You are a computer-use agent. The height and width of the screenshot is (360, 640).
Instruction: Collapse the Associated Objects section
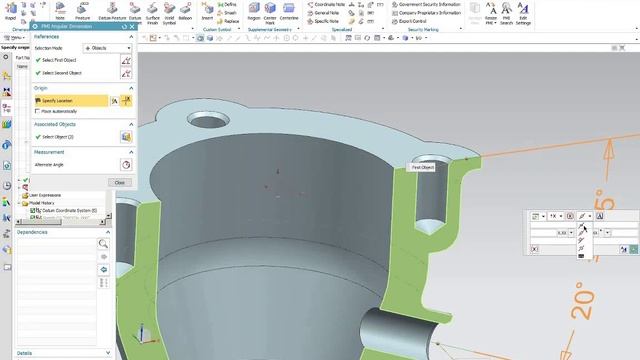[x=131, y=124]
